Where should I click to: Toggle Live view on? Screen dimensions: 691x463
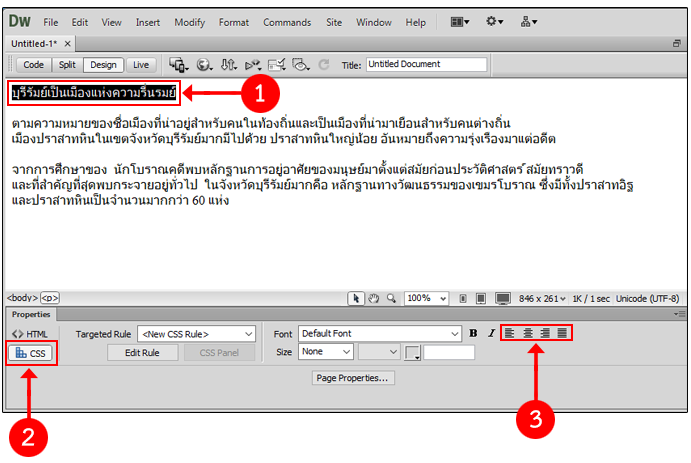[x=141, y=65]
